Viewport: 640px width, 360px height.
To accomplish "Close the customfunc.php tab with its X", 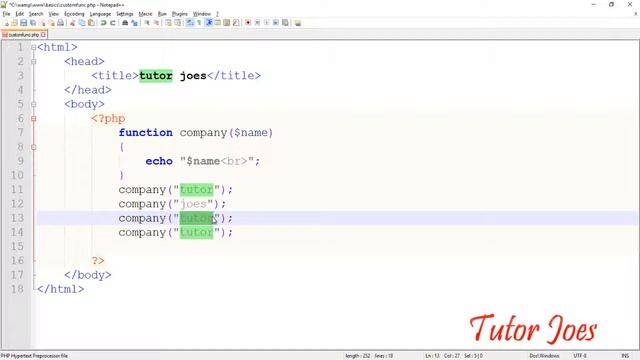I will point(43,35).
